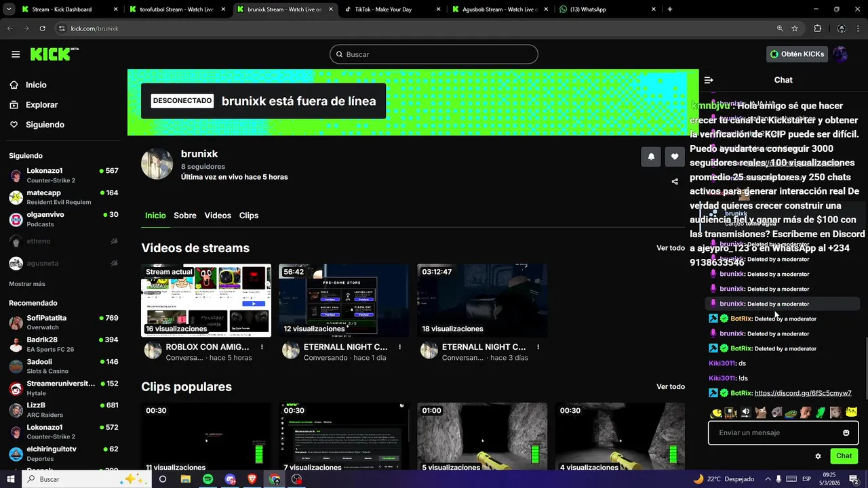
Task: Reload the page in the browser
Action: click(x=42, y=28)
